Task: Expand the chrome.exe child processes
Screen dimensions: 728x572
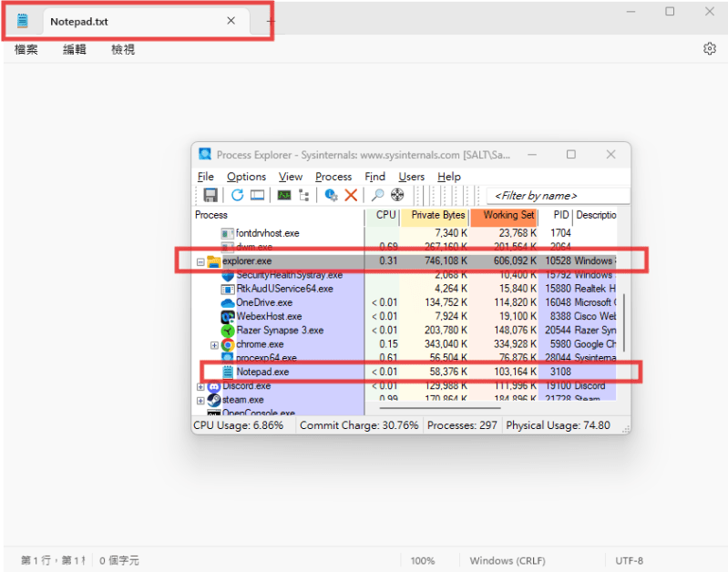Action: coord(214,345)
